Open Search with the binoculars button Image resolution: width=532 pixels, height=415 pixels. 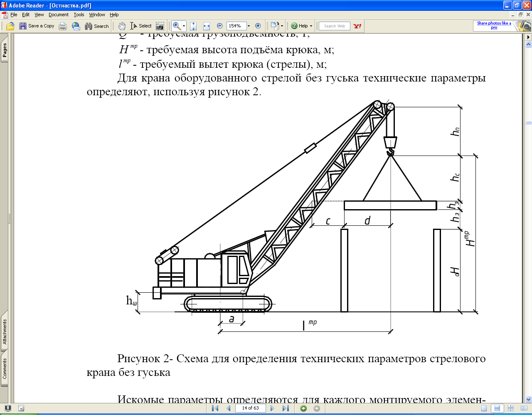click(97, 26)
